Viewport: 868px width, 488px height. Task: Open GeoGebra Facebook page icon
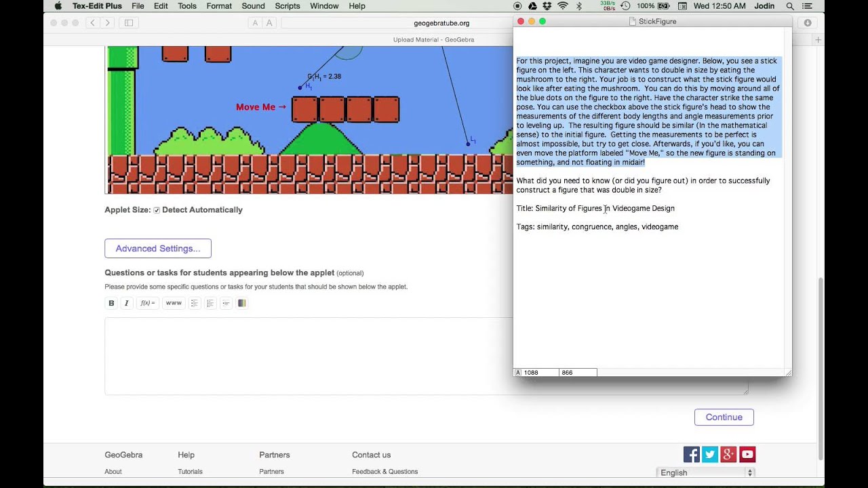point(691,454)
